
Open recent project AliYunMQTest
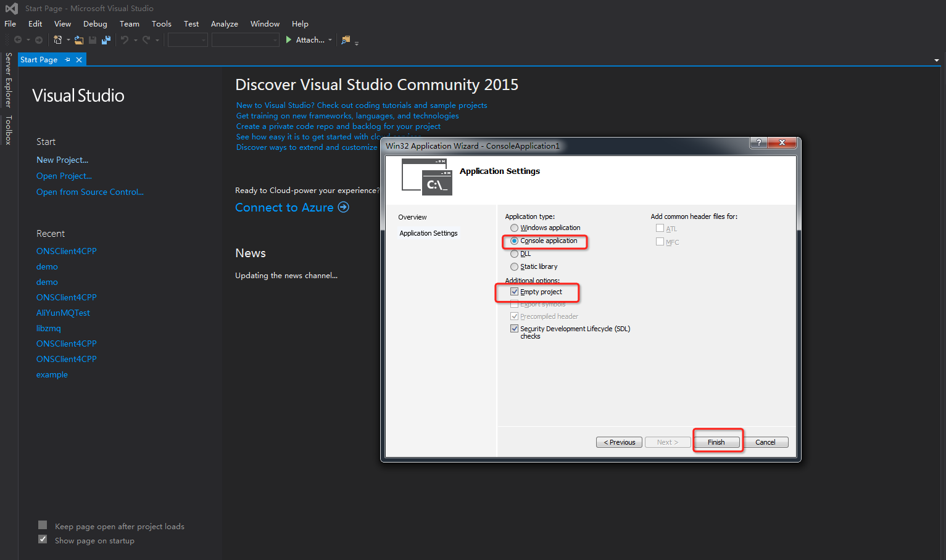(x=63, y=313)
